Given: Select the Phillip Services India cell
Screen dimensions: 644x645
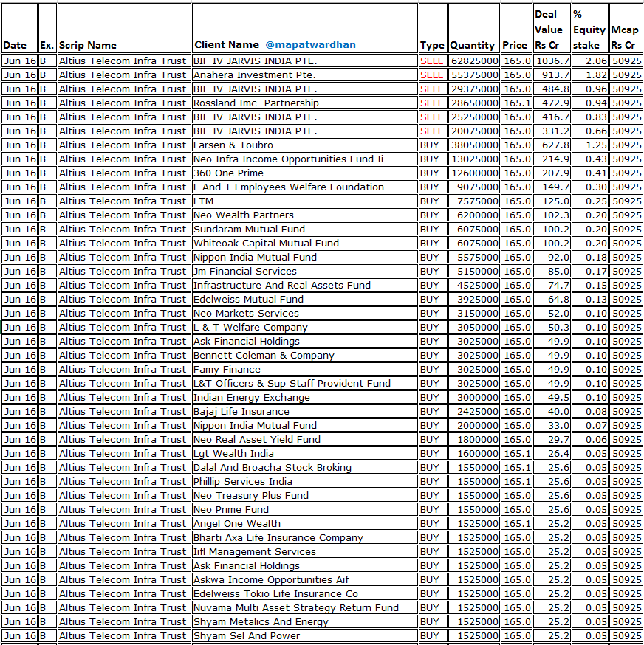Looking at the screenshot, I should click(305, 481).
